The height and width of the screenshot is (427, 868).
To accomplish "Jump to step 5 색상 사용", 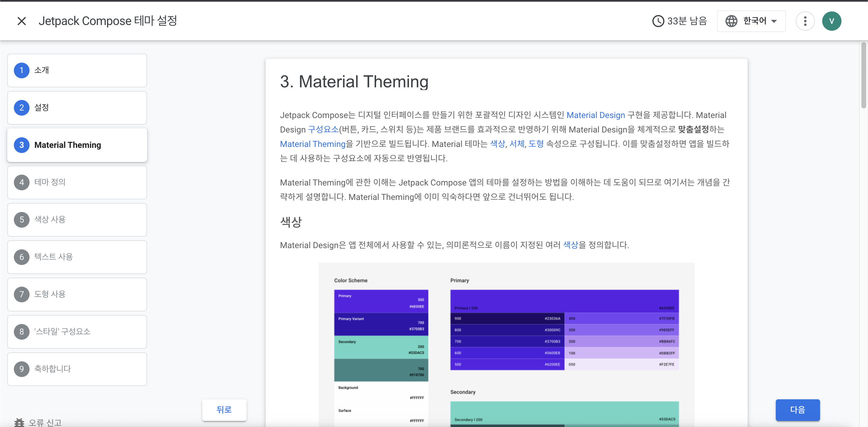I will [77, 220].
